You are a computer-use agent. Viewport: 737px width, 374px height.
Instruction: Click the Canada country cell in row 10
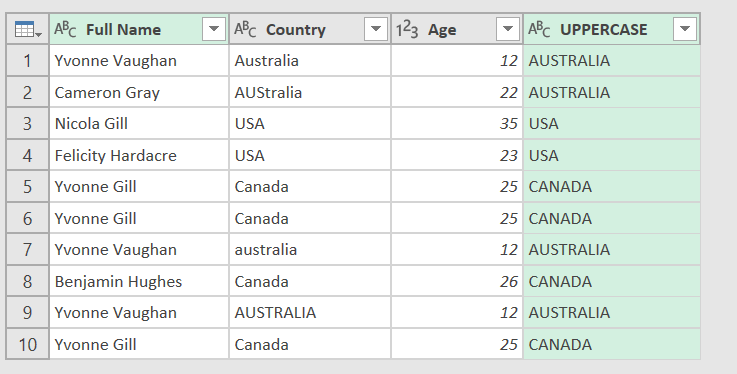pos(310,344)
